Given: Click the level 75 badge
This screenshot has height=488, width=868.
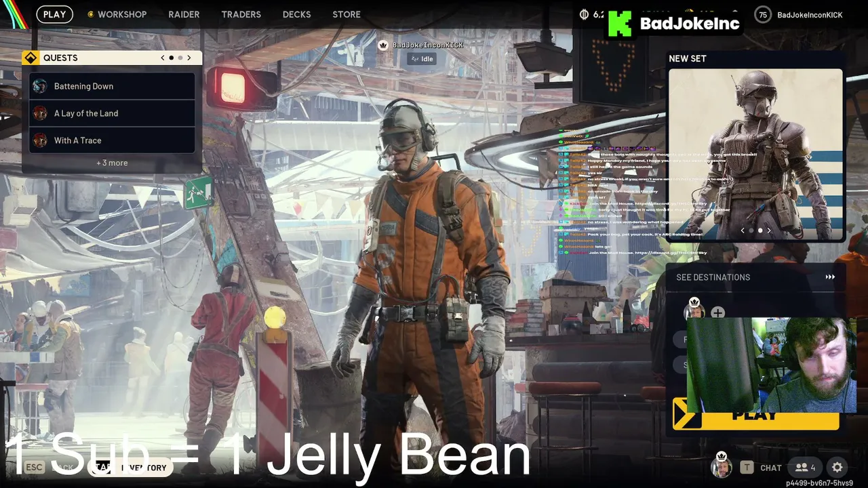Looking at the screenshot, I should tap(763, 15).
